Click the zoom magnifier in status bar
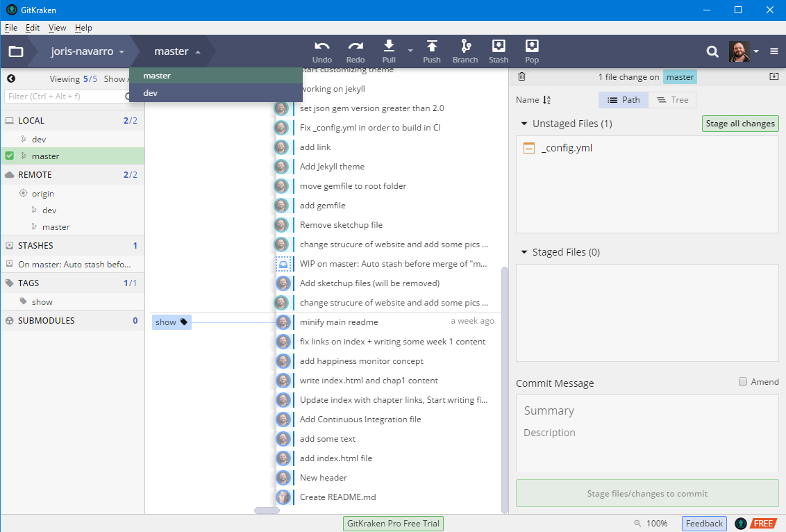The image size is (786, 532). [x=637, y=523]
